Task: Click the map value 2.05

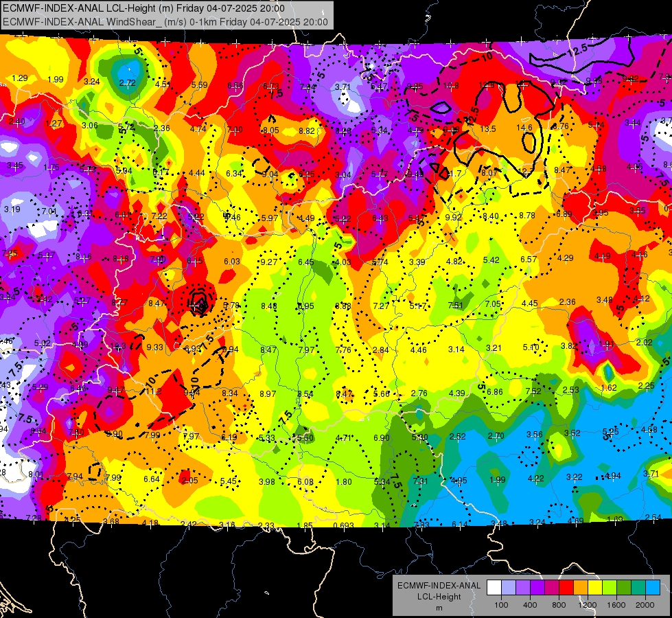Action: (x=190, y=481)
